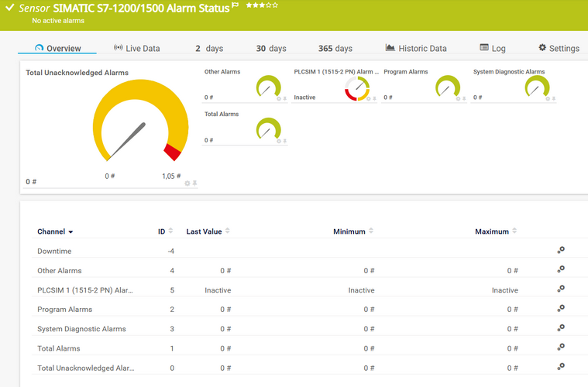Image resolution: width=588 pixels, height=387 pixels.
Task: Pin the PLCSIM 1 Alarm gauge
Action: point(374,98)
